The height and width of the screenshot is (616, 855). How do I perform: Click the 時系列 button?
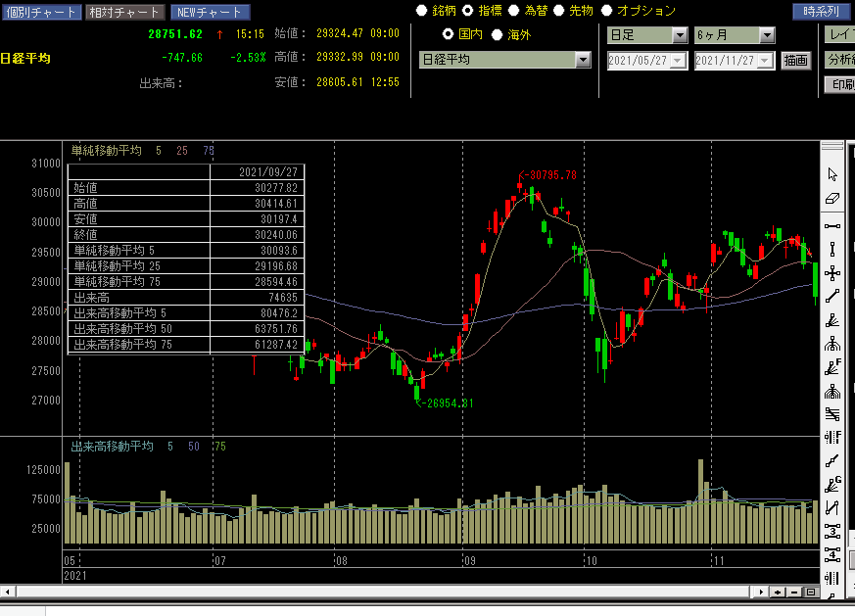tap(820, 12)
